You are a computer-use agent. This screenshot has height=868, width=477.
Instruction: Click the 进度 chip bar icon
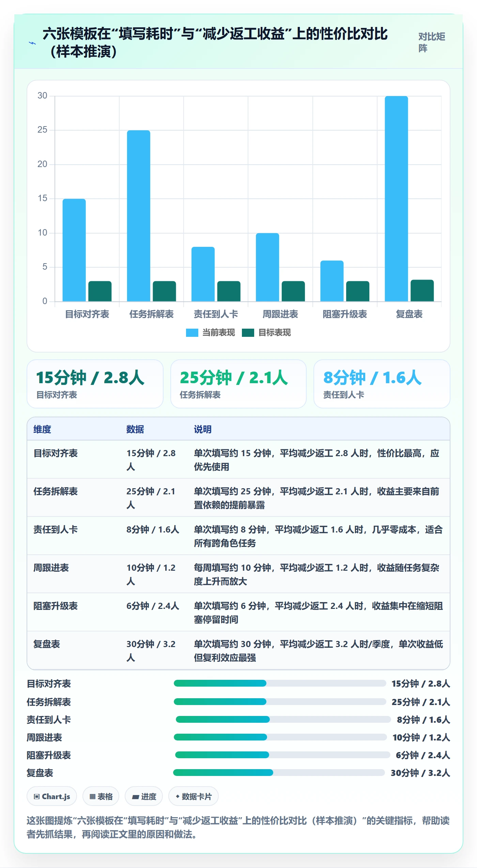136,797
